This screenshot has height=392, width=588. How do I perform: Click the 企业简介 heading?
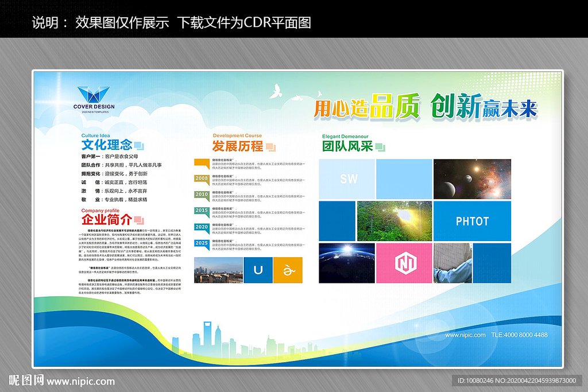coord(107,219)
